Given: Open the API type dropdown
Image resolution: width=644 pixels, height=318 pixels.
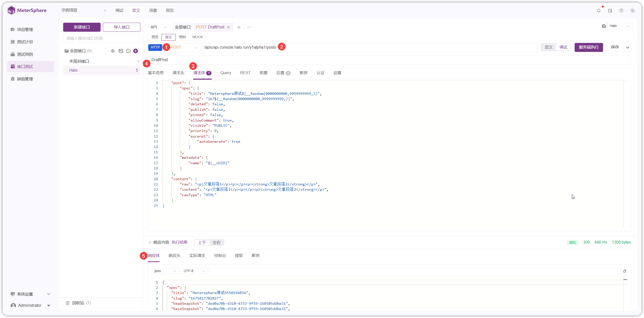Looking at the screenshot, I should 158,27.
